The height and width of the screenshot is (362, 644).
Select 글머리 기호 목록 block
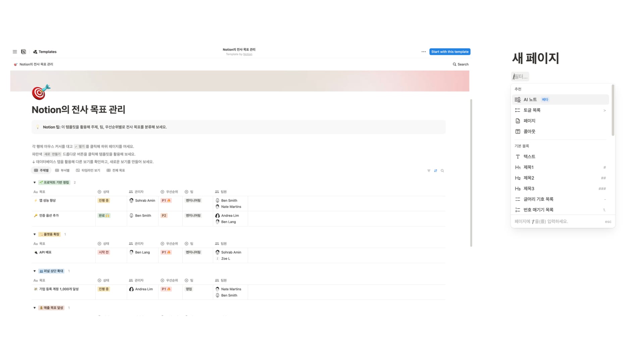(560, 199)
